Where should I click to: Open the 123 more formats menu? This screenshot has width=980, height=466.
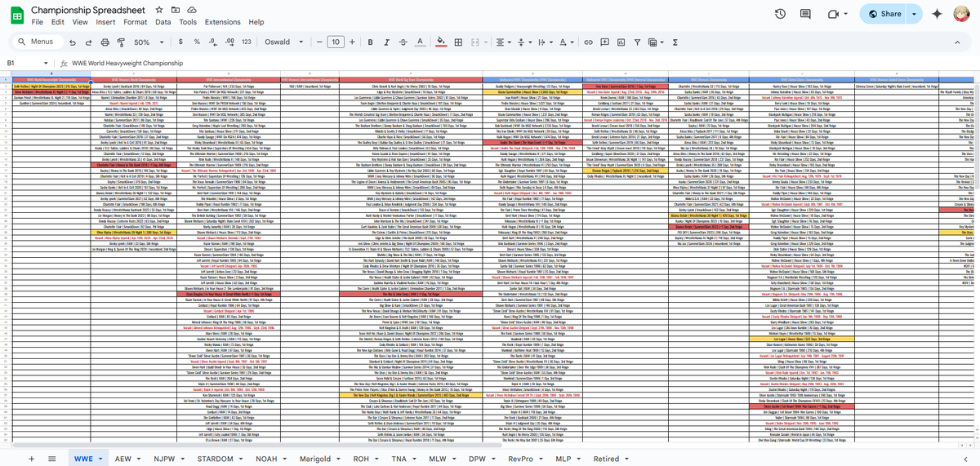(247, 42)
